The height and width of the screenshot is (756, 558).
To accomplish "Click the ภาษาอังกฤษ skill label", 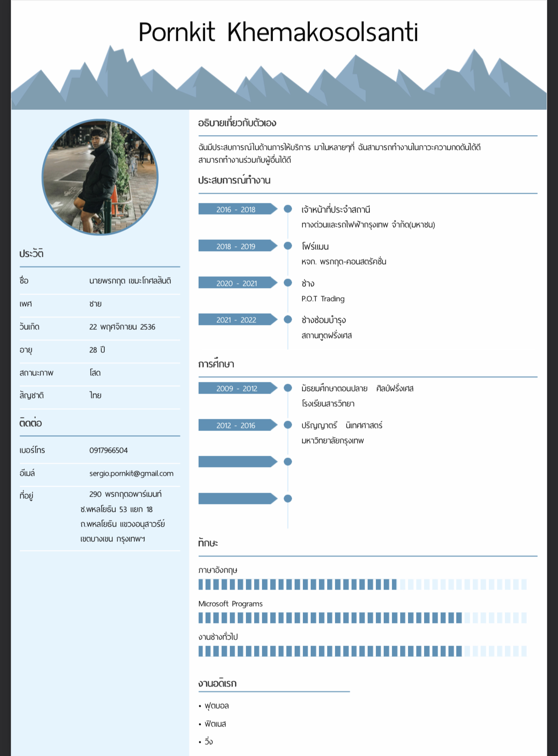I will point(218,570).
